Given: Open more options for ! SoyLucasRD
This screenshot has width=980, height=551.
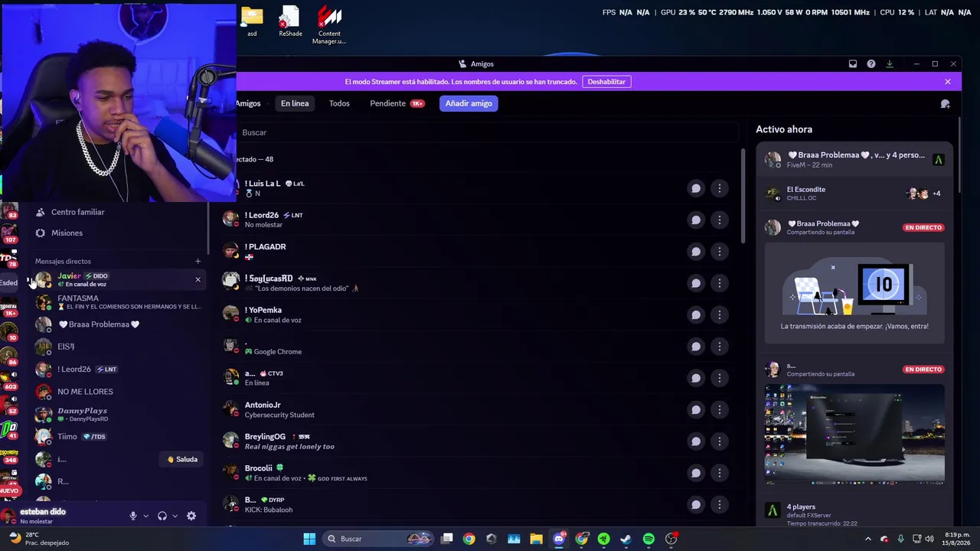Looking at the screenshot, I should coord(720,283).
